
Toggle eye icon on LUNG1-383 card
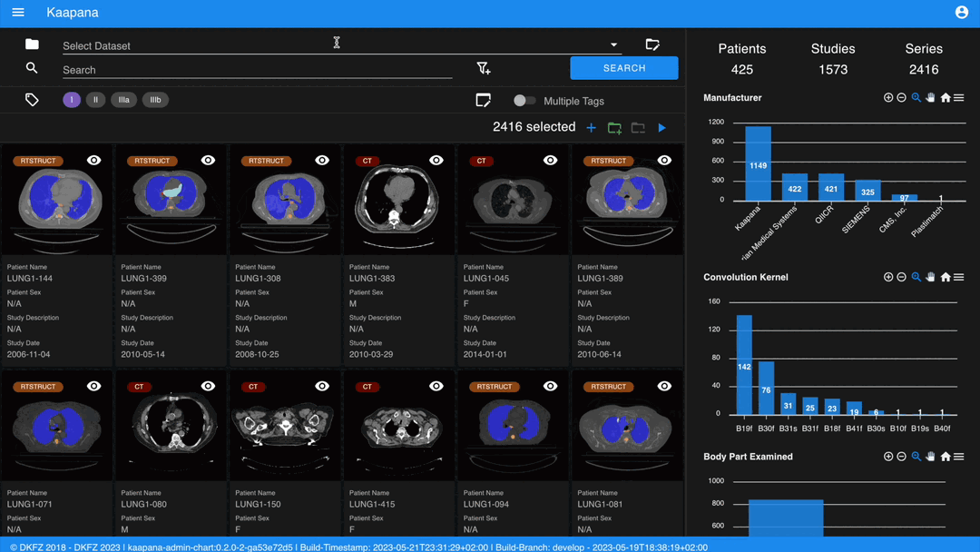pyautogui.click(x=436, y=161)
